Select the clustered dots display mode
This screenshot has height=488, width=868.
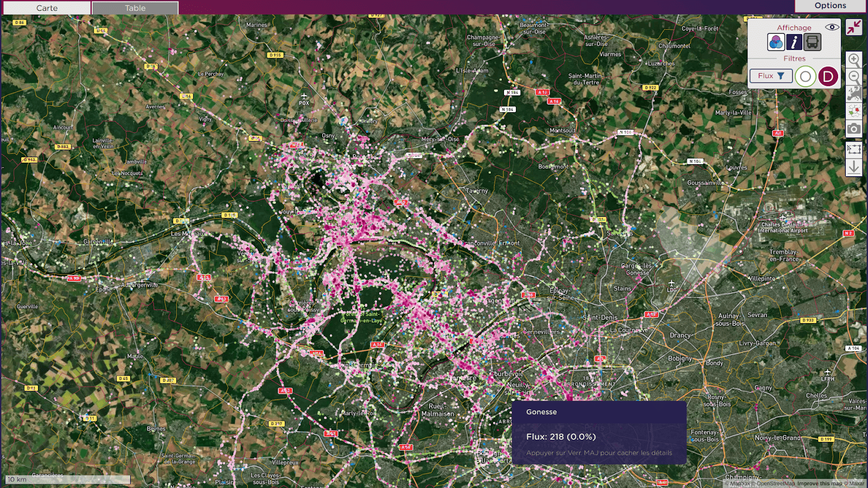pos(776,42)
